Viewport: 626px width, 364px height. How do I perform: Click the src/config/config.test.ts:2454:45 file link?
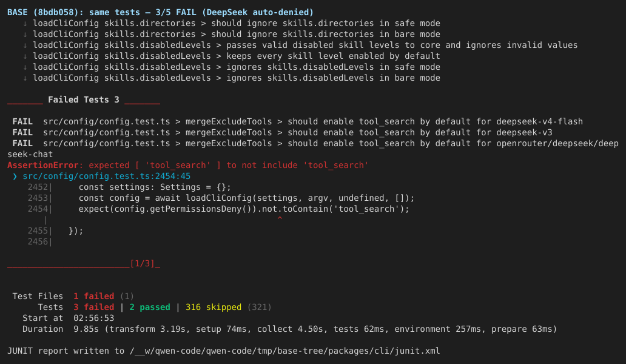[x=107, y=176]
